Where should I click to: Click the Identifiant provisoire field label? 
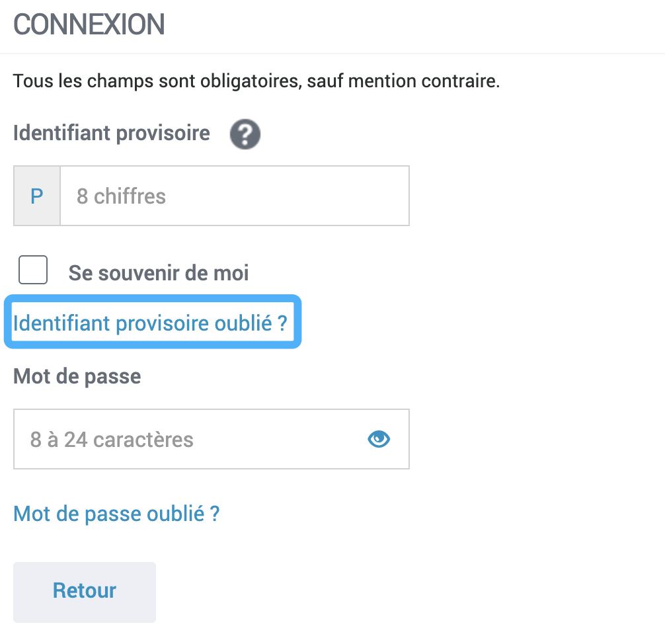pyautogui.click(x=112, y=133)
